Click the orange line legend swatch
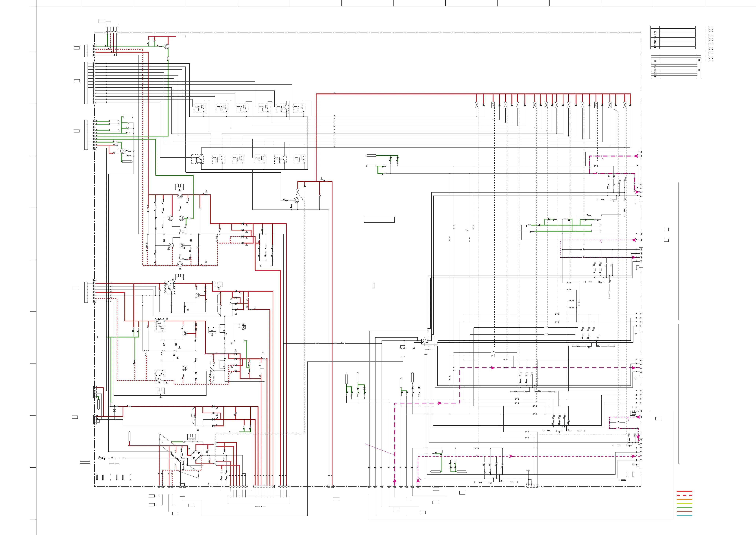The width and height of the screenshot is (756, 535). pos(685,499)
